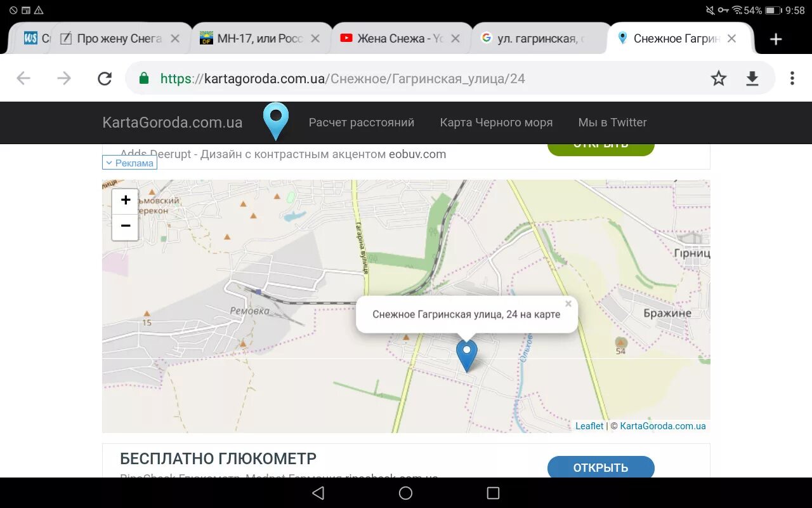Click the peak marker labeled 54
812x508 pixels.
[621, 344]
